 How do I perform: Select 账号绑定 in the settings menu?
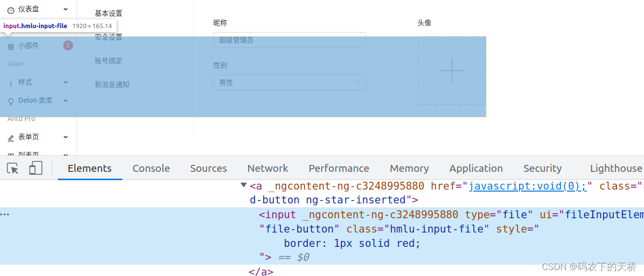[x=109, y=61]
